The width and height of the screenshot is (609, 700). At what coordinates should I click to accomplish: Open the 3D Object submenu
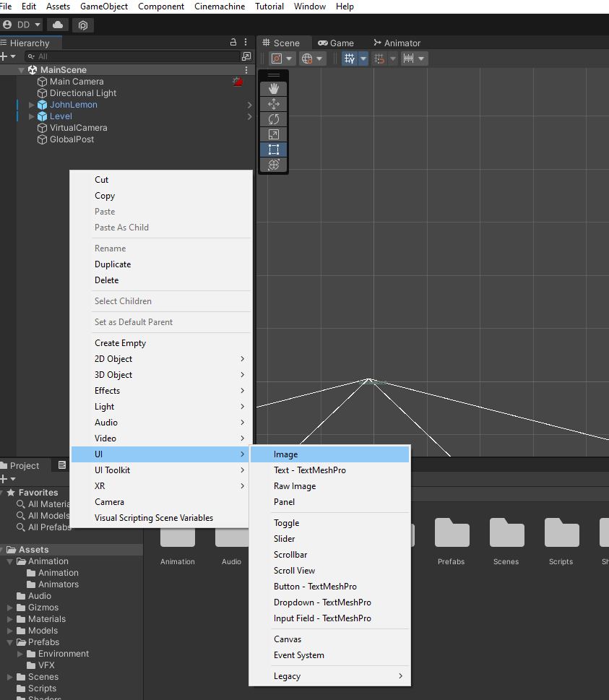tap(160, 375)
